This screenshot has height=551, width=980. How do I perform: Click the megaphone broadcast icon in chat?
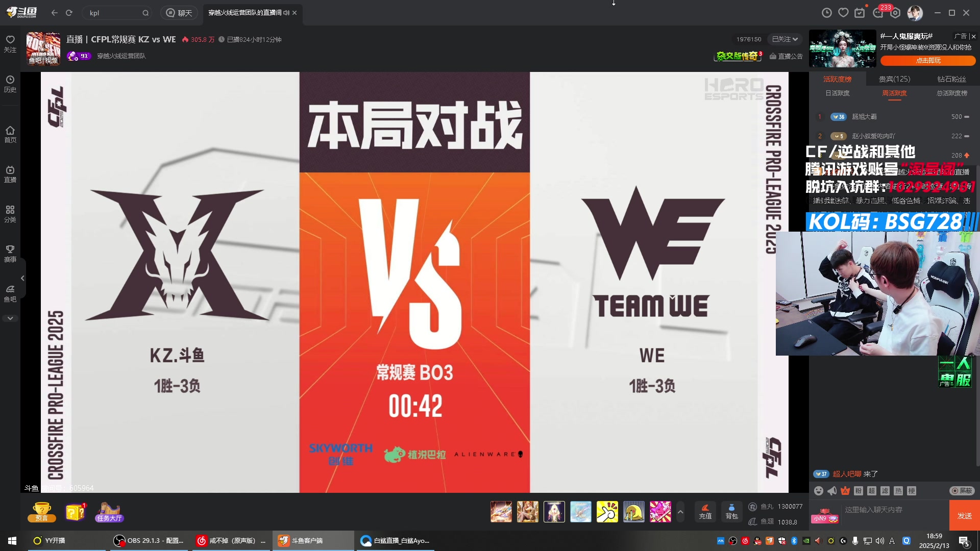pos(832,491)
